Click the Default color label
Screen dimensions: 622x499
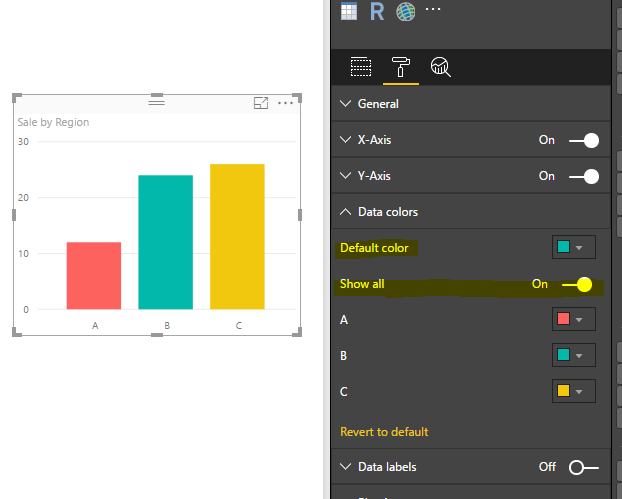374,248
